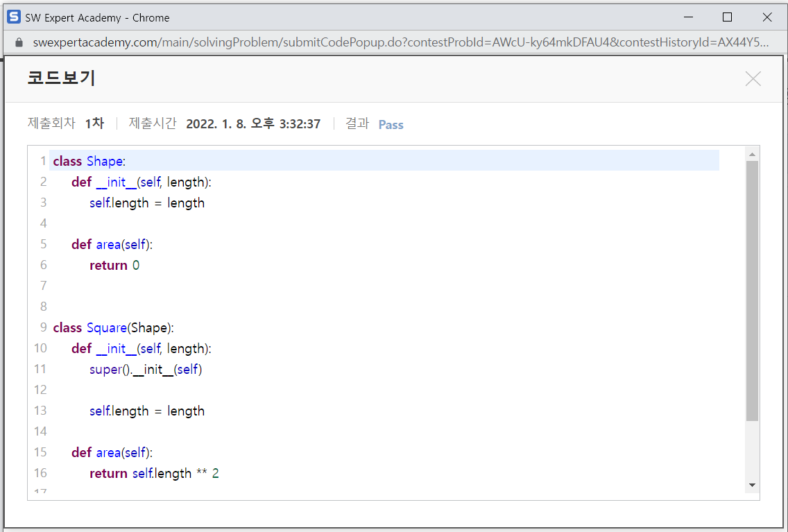Close the Chrome window
Image resolution: width=788 pixels, height=532 pixels.
[767, 17]
